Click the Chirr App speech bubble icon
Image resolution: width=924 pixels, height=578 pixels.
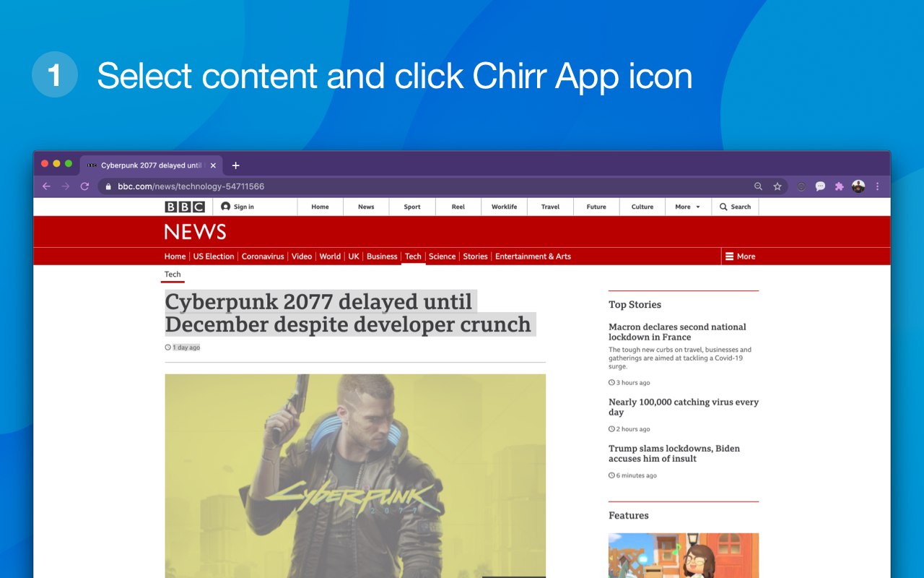[820, 186]
